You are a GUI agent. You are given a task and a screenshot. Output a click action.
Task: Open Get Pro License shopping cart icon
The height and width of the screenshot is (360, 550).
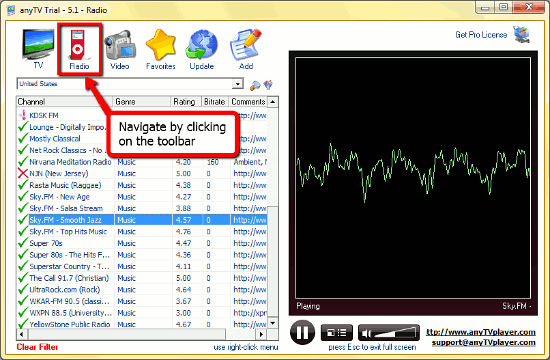pyautogui.click(x=522, y=34)
